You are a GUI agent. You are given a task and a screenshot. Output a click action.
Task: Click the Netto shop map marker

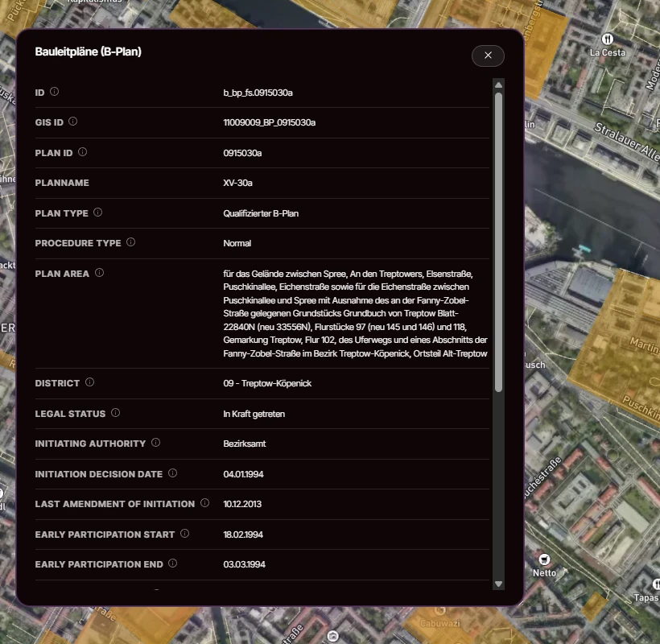pos(544,559)
